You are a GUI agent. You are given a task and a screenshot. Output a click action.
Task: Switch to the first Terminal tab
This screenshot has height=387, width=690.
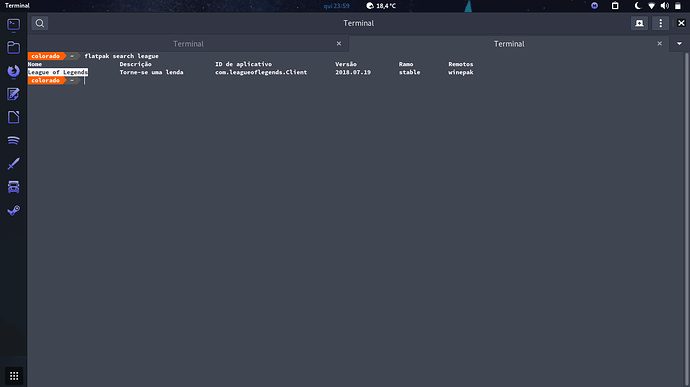point(188,44)
